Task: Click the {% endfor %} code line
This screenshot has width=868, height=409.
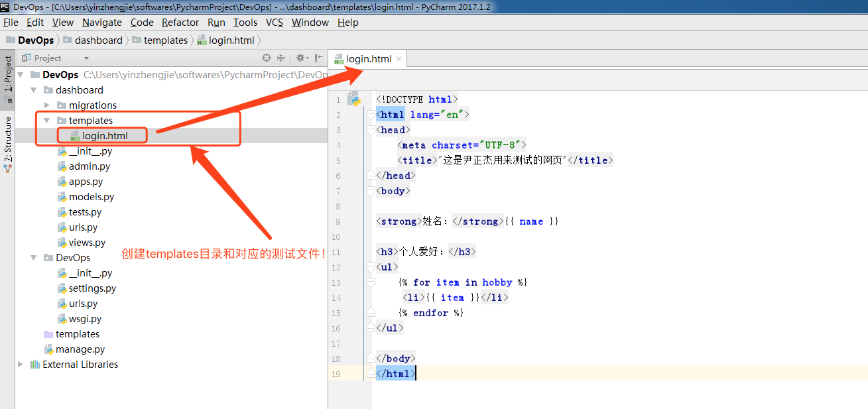Action: tap(431, 313)
